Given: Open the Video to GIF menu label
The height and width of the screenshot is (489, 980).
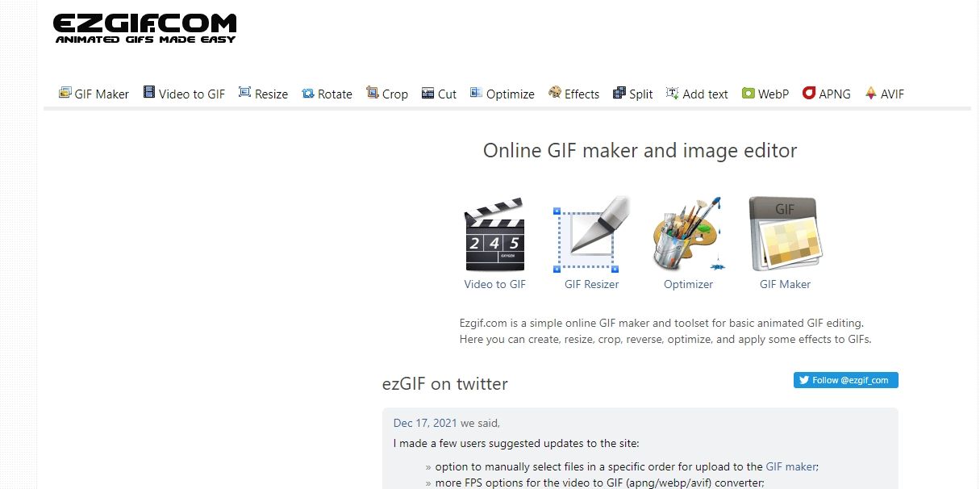Looking at the screenshot, I should 192,94.
